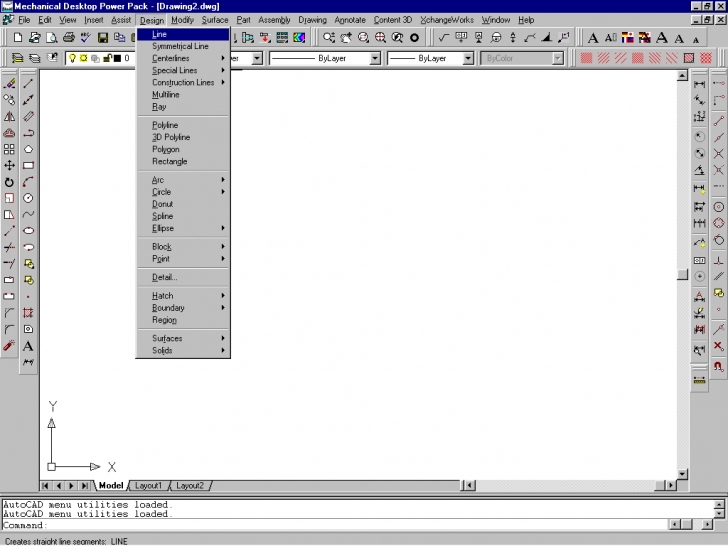
Task: Select the Explode tool icon
Action: coord(9,346)
